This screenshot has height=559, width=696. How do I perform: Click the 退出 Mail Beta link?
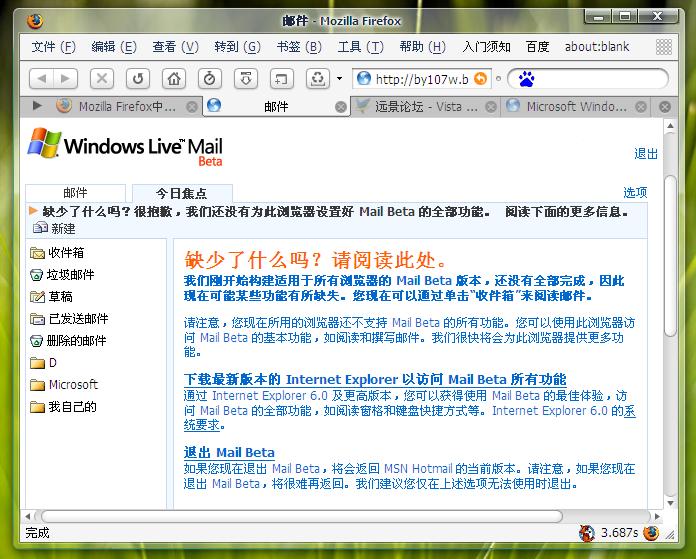click(x=229, y=452)
